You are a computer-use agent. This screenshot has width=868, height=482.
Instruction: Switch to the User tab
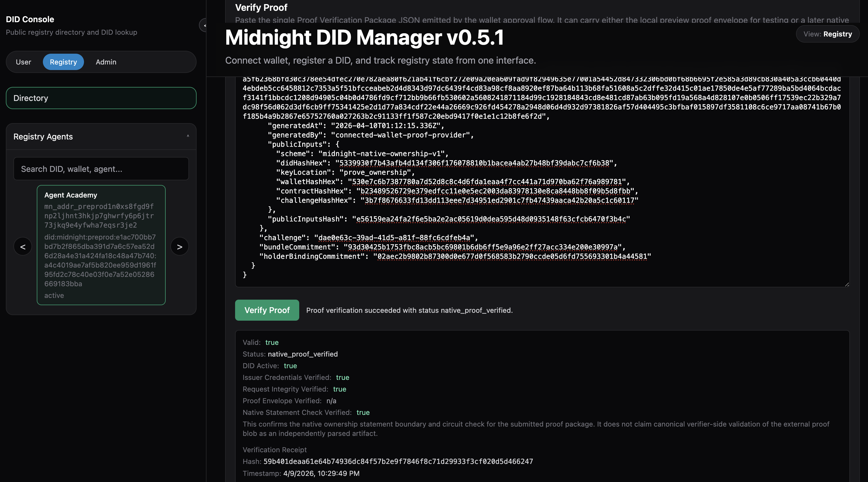(x=23, y=62)
